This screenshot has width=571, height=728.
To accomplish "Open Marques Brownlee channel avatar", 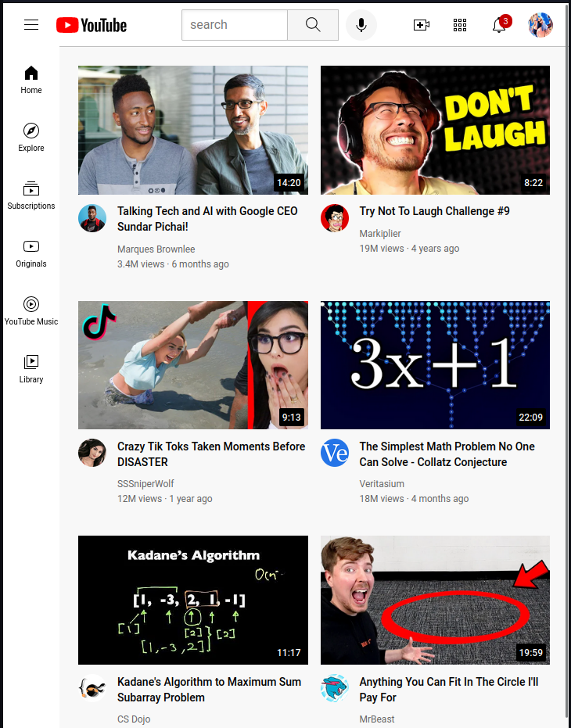I will (x=92, y=218).
